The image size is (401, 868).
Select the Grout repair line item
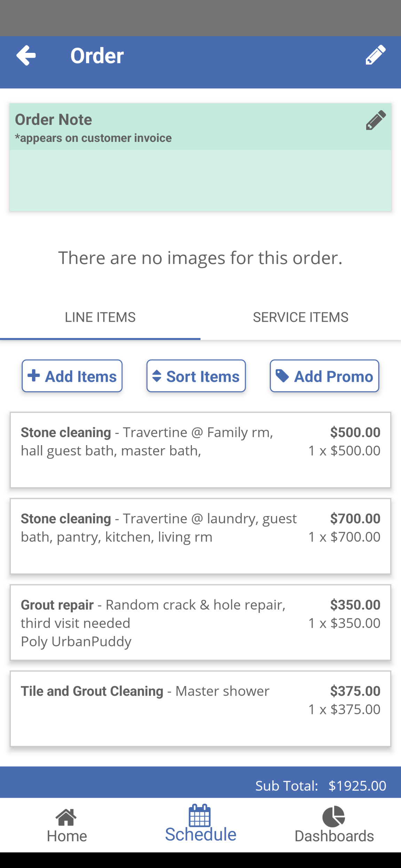[200, 622]
